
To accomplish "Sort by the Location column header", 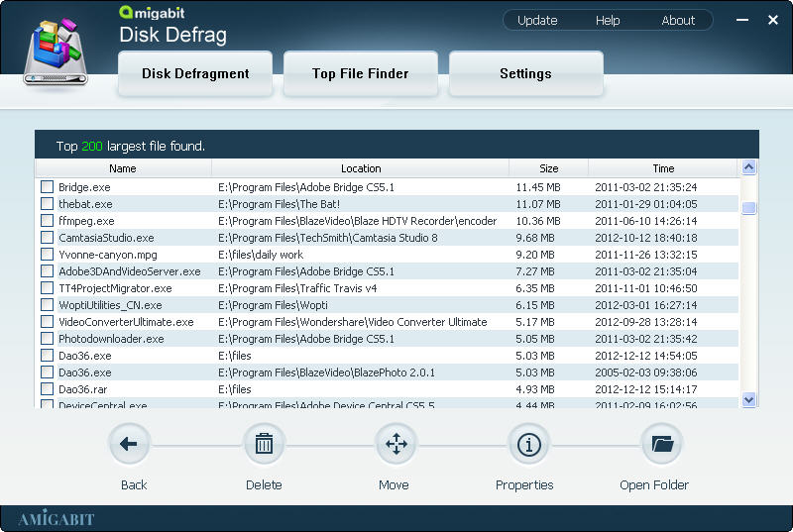I will click(360, 168).
